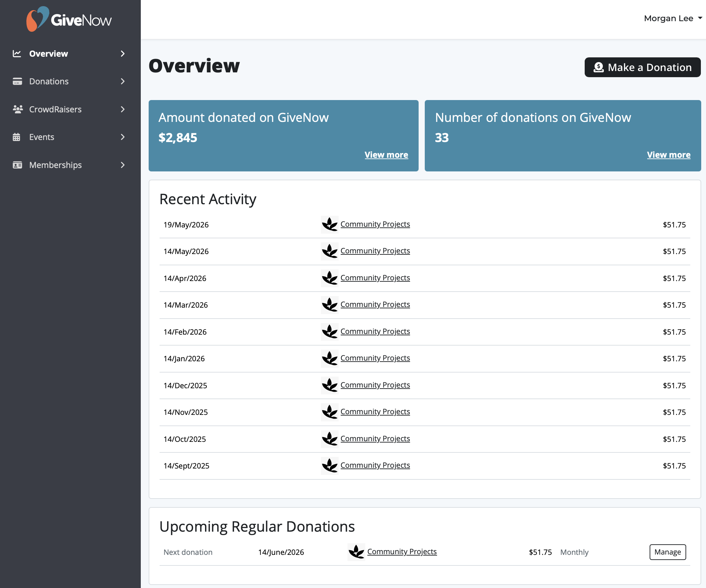Click the donation hand-coin icon in Make a Donation
The image size is (706, 588).
pos(598,67)
